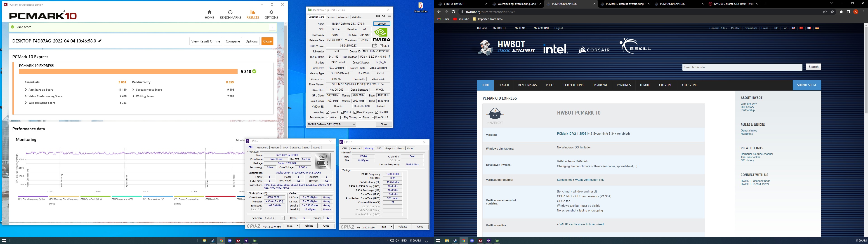The width and height of the screenshot is (868, 244).
Task: Open PCMark 10 OPTIONS gear
Action: point(271,14)
